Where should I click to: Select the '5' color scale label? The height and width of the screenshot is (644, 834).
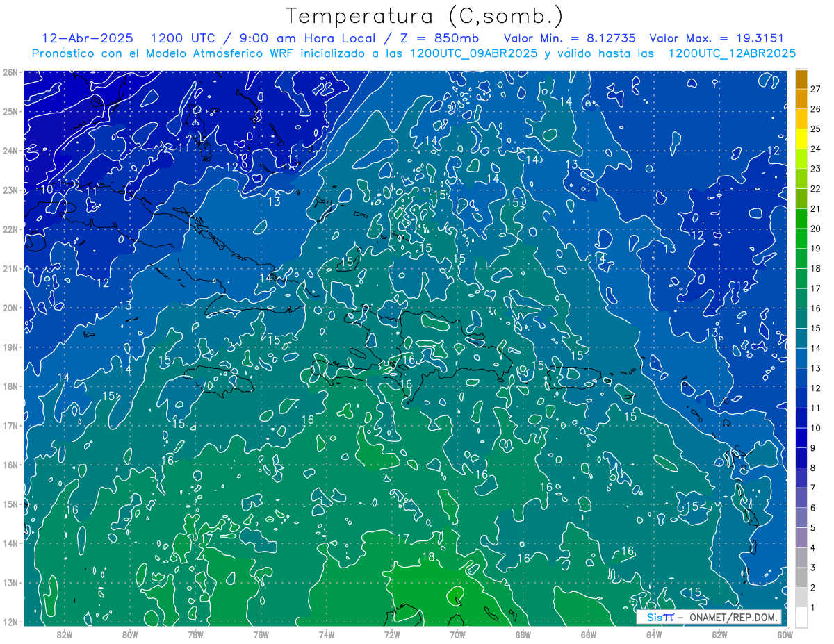[x=813, y=528]
